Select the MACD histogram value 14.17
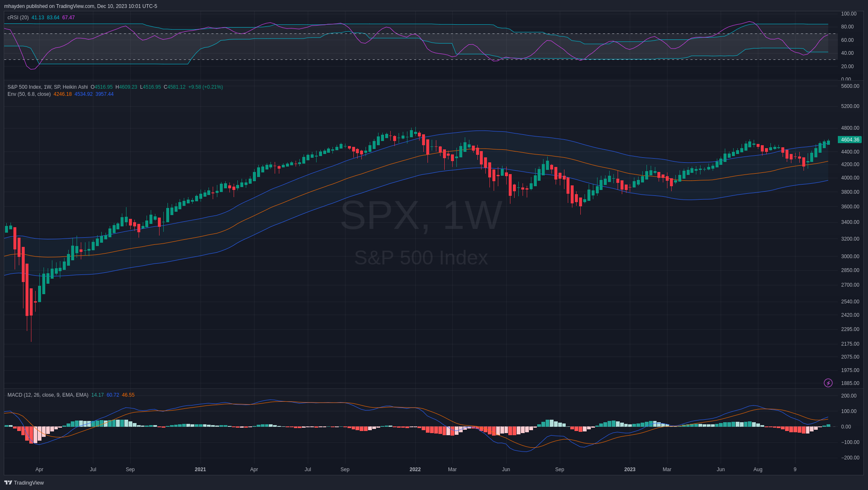Image resolution: width=868 pixels, height=490 pixels. click(98, 395)
